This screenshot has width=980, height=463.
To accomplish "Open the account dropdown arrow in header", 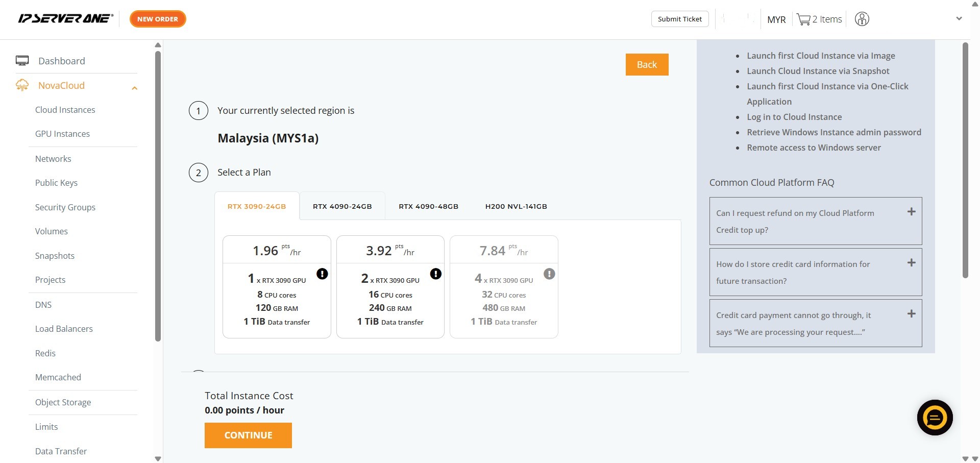I will [959, 19].
